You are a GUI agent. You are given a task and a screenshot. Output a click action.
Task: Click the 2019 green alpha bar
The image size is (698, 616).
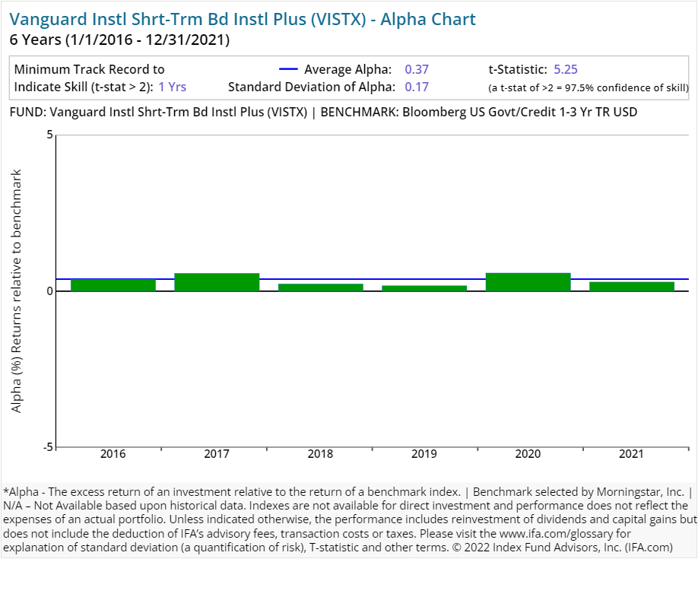coord(424,288)
